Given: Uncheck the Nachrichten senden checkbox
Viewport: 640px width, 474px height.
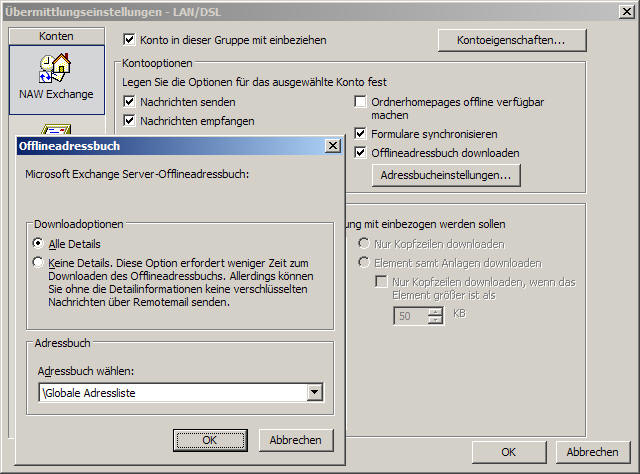Looking at the screenshot, I should [x=129, y=102].
